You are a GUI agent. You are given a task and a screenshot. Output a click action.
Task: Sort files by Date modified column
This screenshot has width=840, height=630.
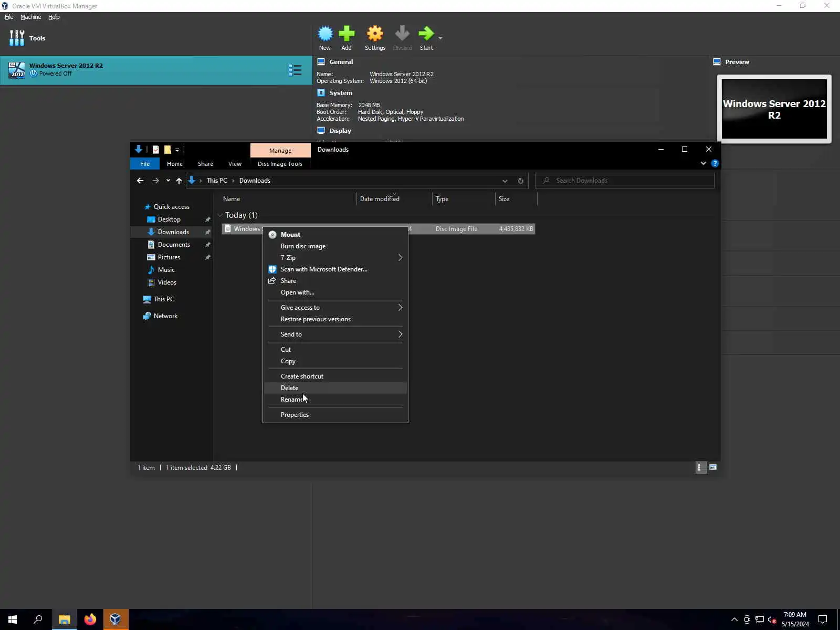pos(394,199)
